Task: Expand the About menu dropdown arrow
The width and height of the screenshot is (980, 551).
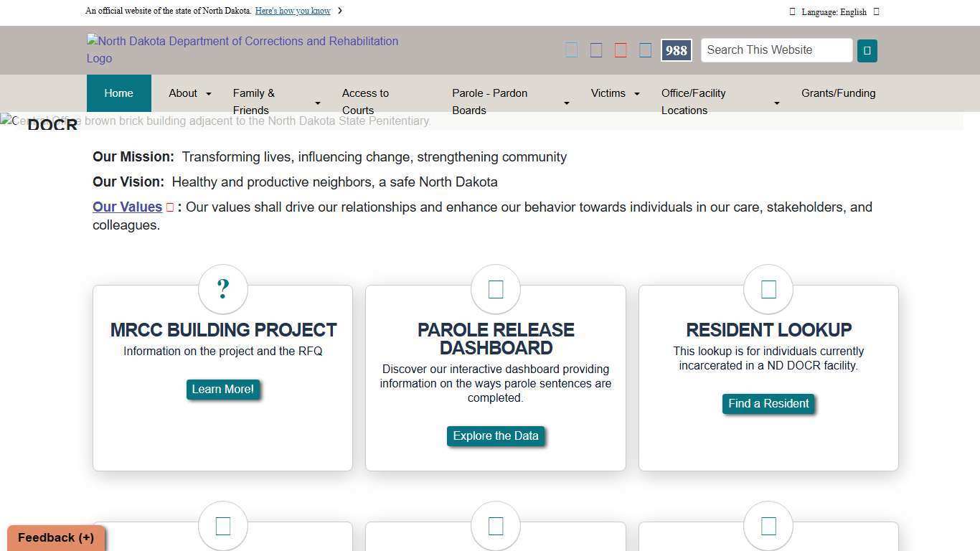Action: (x=208, y=94)
